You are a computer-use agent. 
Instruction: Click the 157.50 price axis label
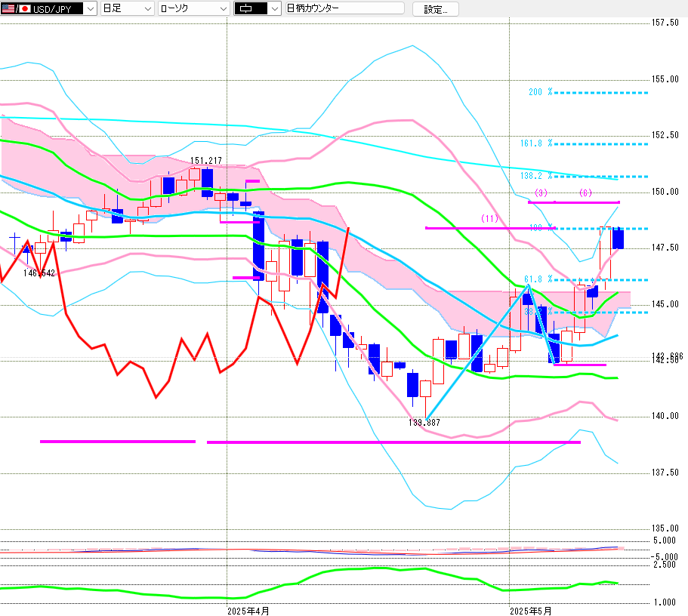665,23
